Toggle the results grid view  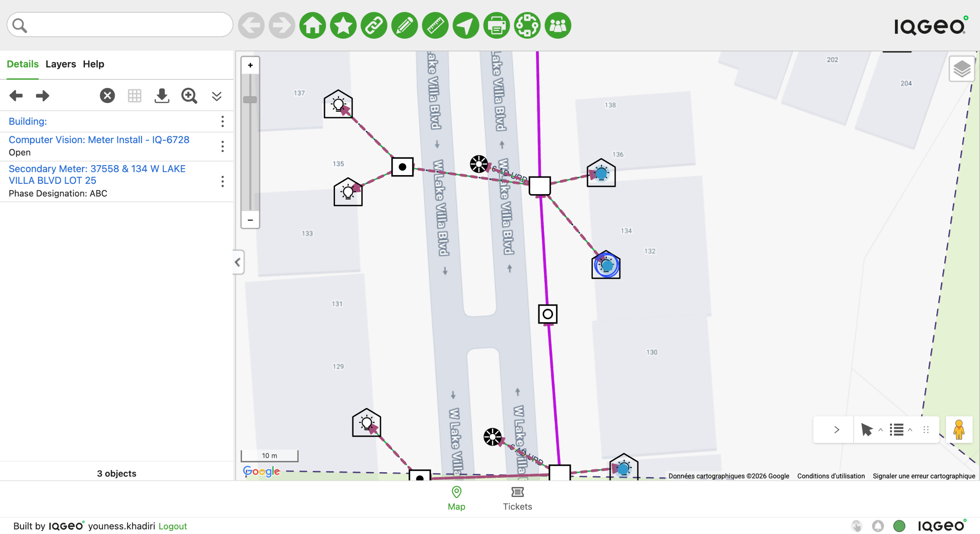click(135, 96)
